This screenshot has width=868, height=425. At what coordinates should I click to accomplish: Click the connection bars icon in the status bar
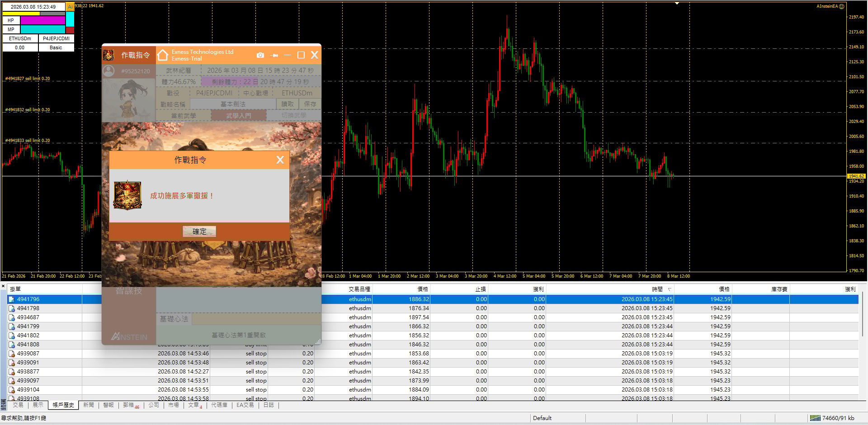pos(815,418)
